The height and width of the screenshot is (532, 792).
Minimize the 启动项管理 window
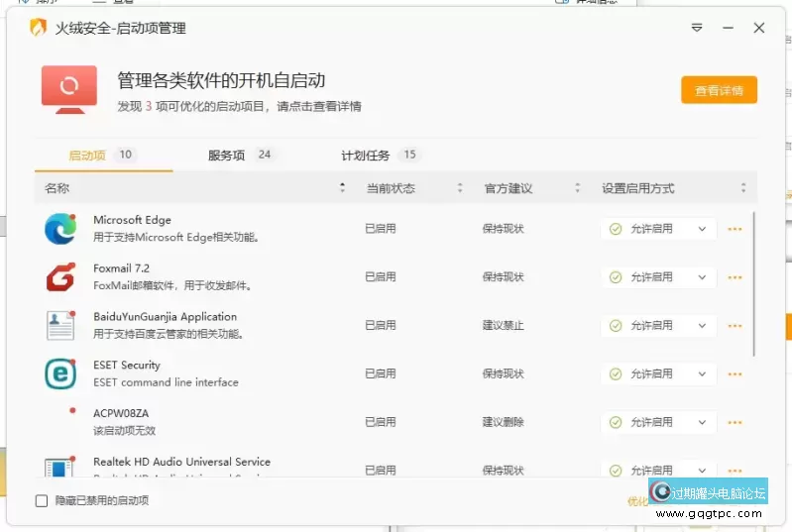[x=728, y=28]
